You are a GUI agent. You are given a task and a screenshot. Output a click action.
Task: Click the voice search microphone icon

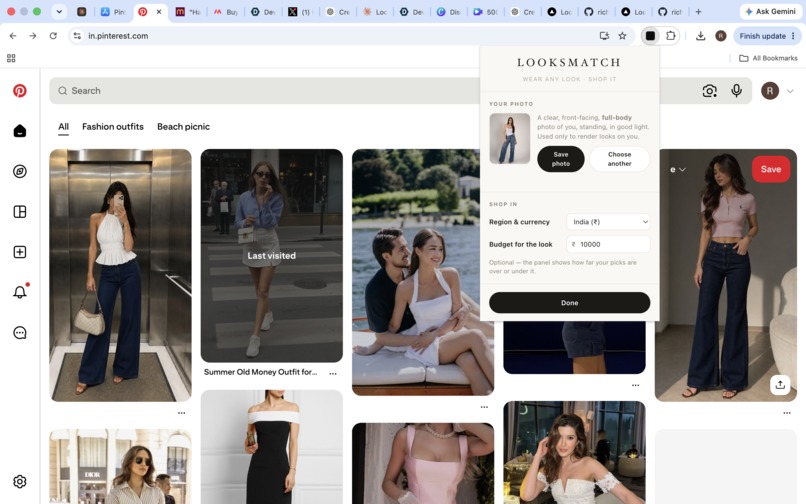(x=736, y=91)
